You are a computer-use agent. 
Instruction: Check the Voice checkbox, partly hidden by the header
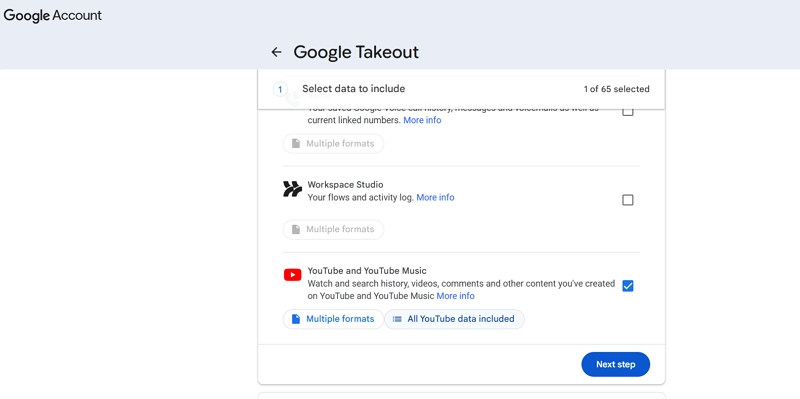coord(628,112)
